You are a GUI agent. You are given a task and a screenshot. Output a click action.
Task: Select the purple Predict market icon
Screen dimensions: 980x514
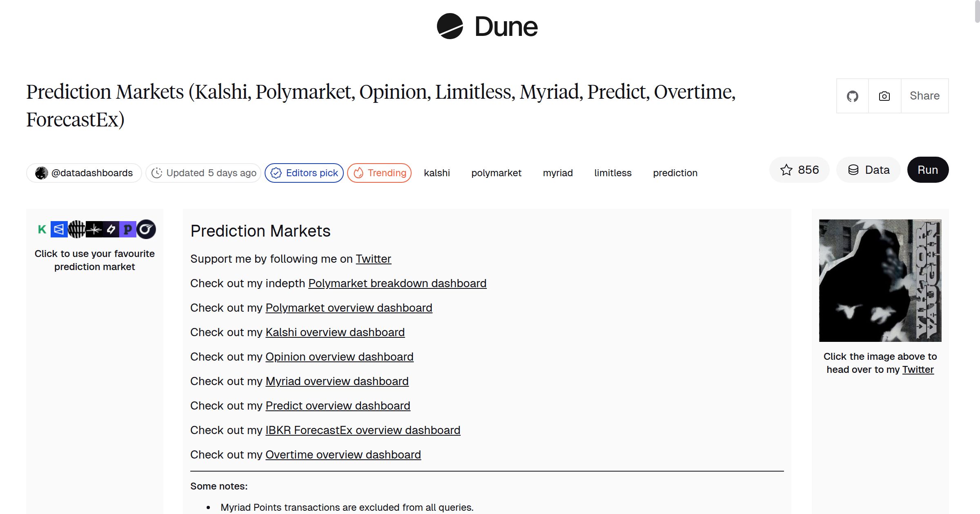128,229
